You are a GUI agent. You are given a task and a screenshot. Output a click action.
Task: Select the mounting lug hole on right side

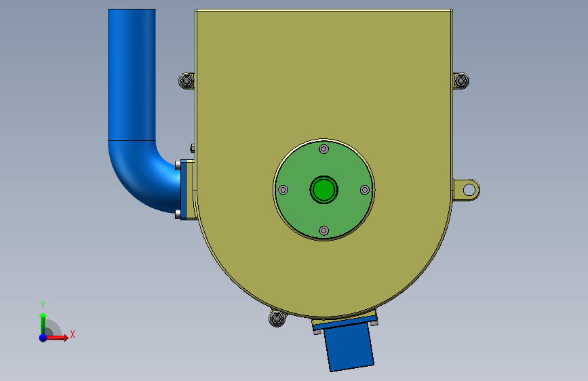click(469, 190)
